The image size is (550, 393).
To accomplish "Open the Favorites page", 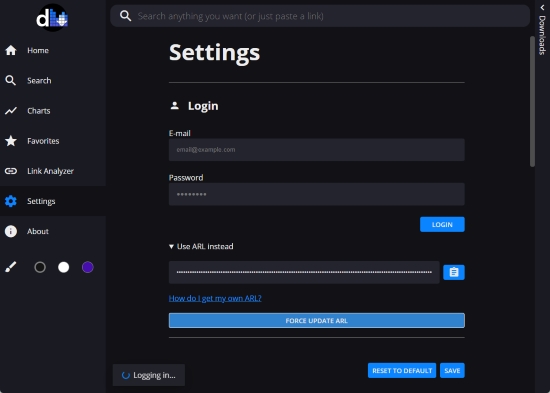I will (x=53, y=141).
